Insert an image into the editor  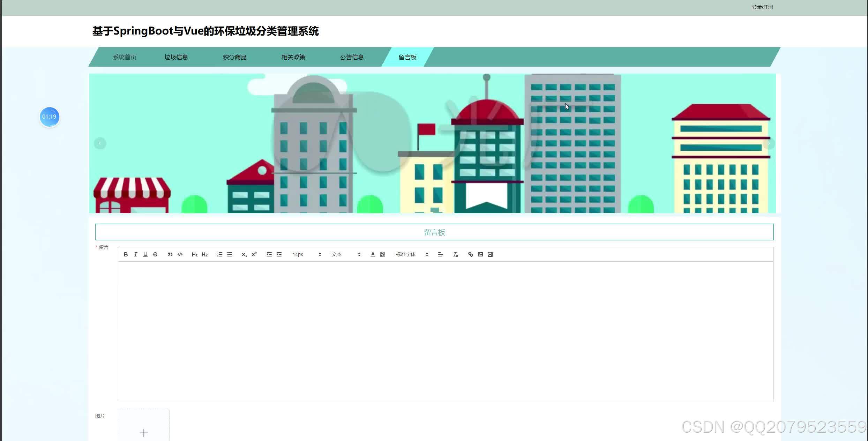click(x=480, y=254)
